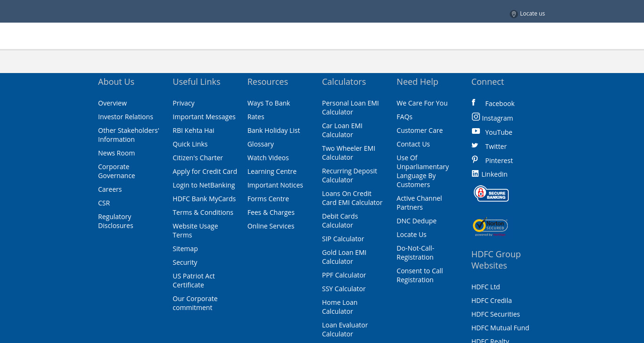Open the Learning Centre
The image size is (644, 343).
coord(272,171)
